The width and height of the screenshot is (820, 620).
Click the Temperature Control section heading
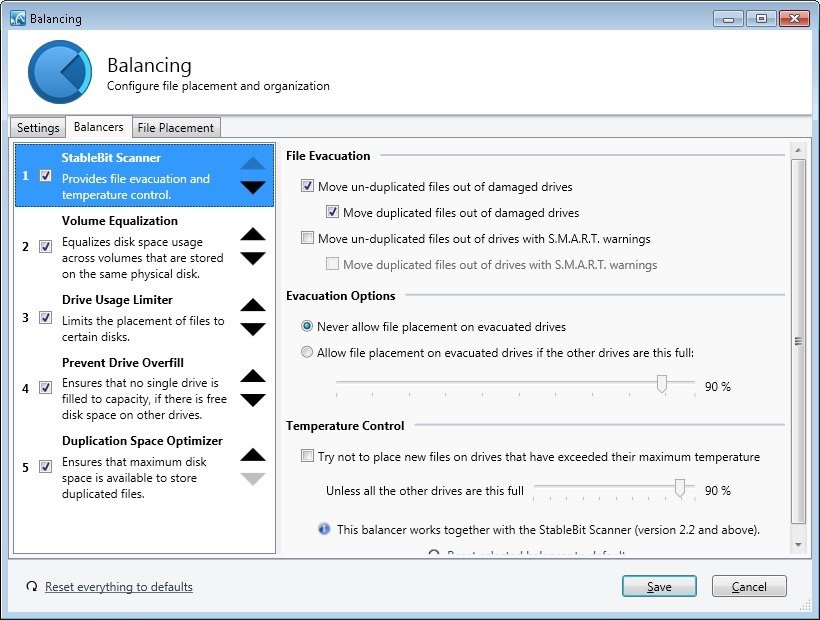pos(345,426)
